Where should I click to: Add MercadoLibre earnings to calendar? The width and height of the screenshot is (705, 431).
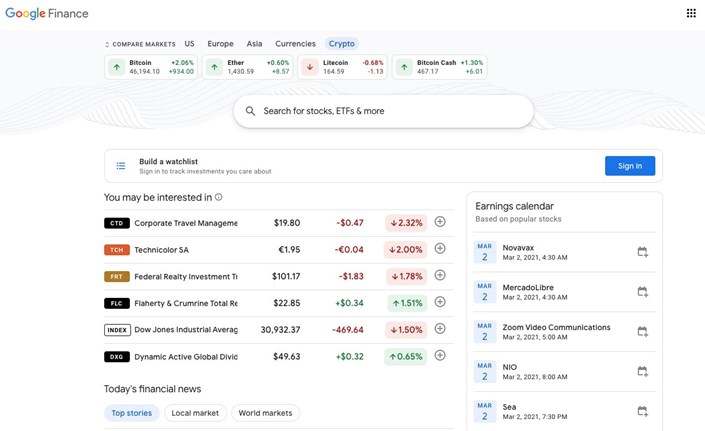click(x=643, y=292)
